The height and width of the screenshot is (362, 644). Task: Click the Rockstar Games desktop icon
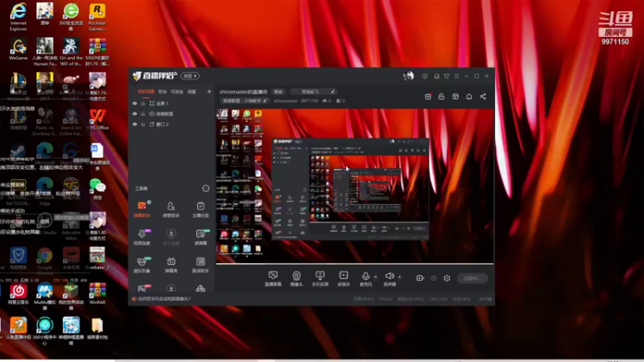pyautogui.click(x=97, y=17)
